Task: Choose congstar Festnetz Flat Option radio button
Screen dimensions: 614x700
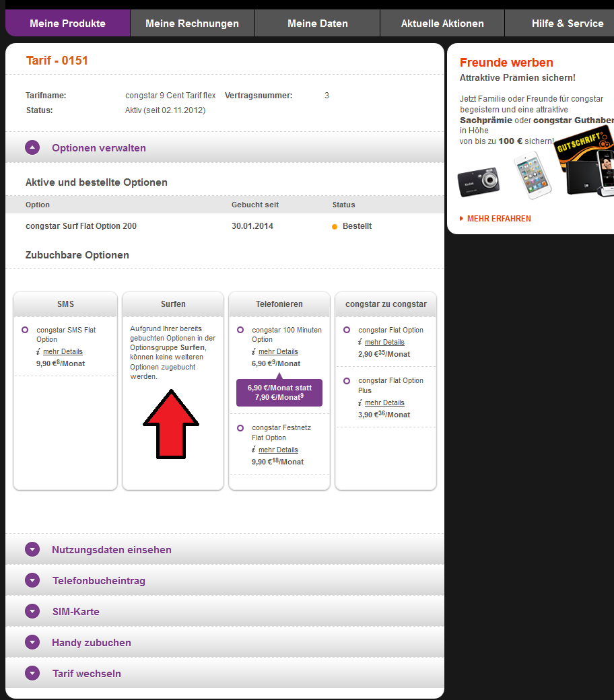Action: 240,427
